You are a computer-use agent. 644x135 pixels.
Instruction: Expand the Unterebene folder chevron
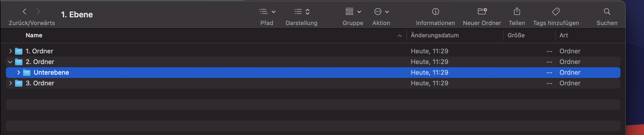(18, 72)
